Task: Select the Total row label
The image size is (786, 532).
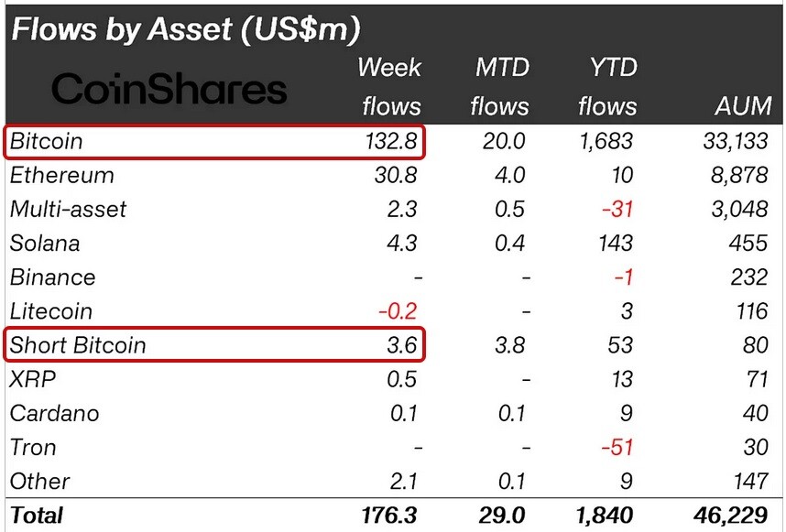Action: click(37, 515)
